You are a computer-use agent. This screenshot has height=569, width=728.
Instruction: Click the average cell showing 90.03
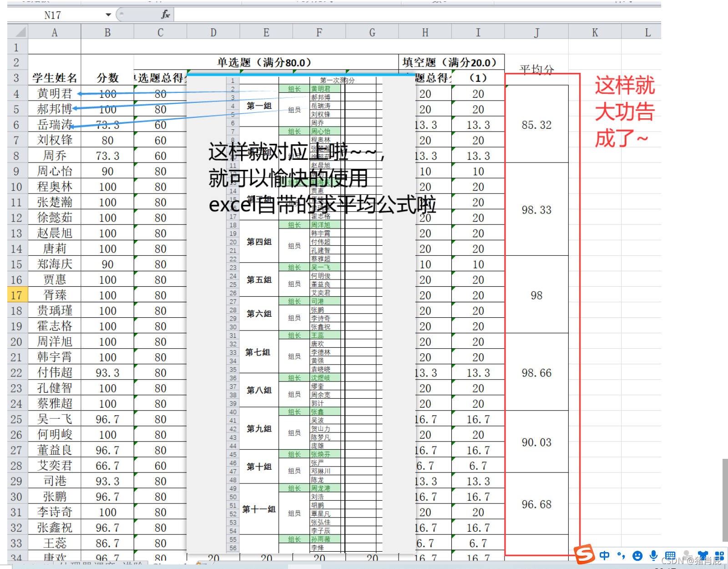coord(536,442)
